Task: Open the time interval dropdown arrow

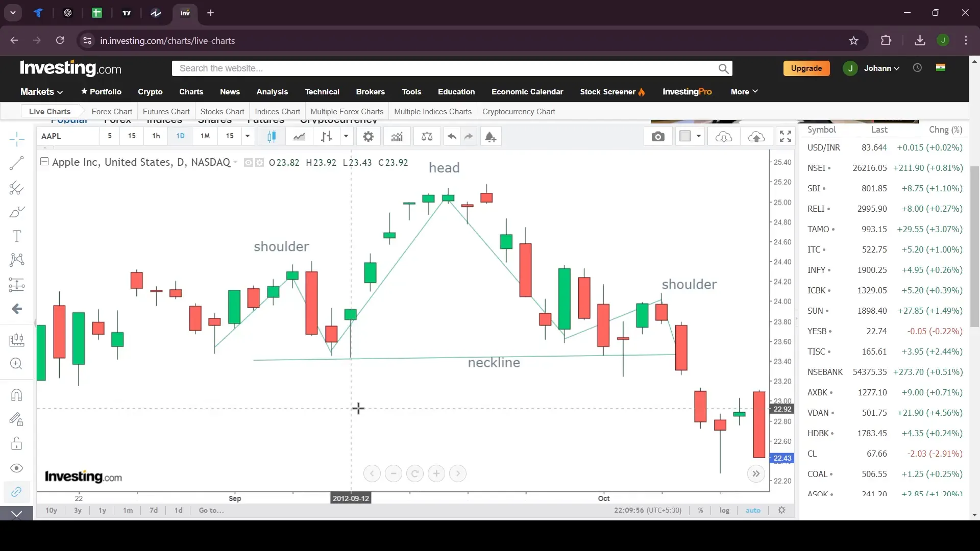Action: (x=248, y=136)
